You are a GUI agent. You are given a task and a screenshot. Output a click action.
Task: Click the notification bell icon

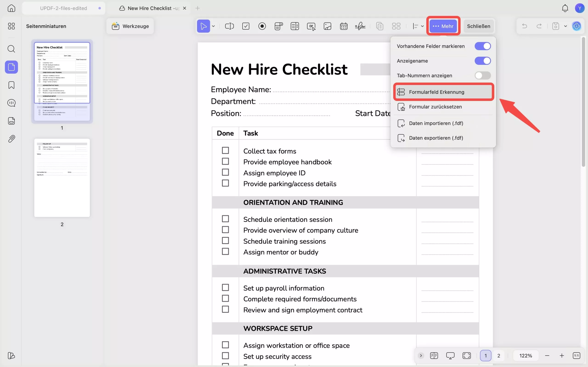point(565,8)
